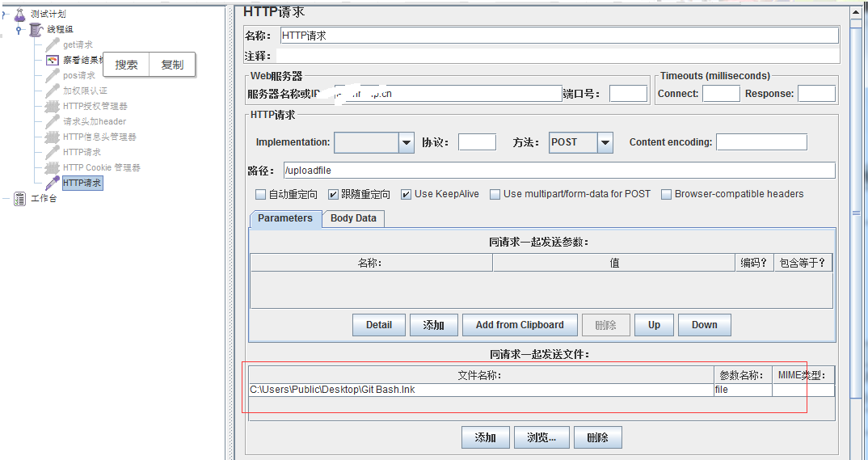Click the 名称: parameters column header

click(372, 263)
